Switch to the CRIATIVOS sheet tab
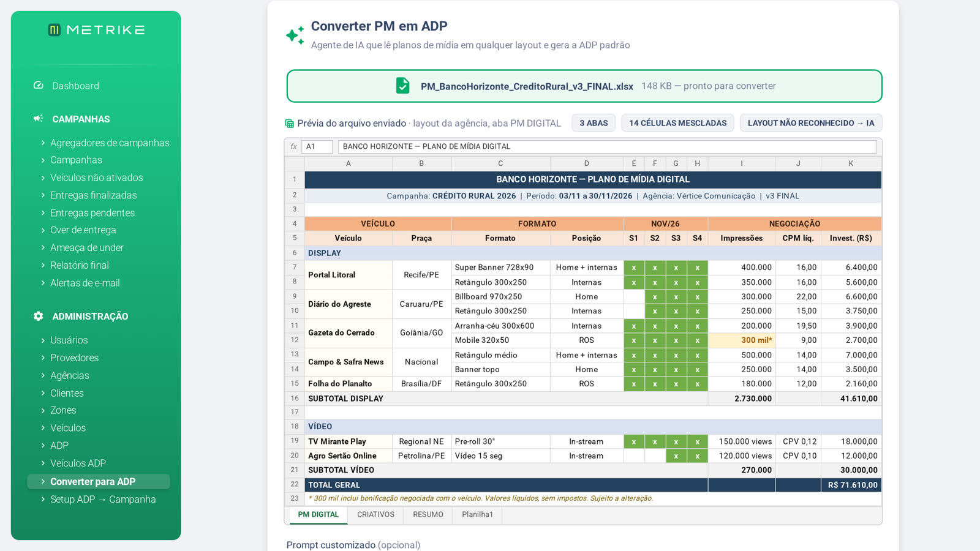980x551 pixels. (375, 515)
